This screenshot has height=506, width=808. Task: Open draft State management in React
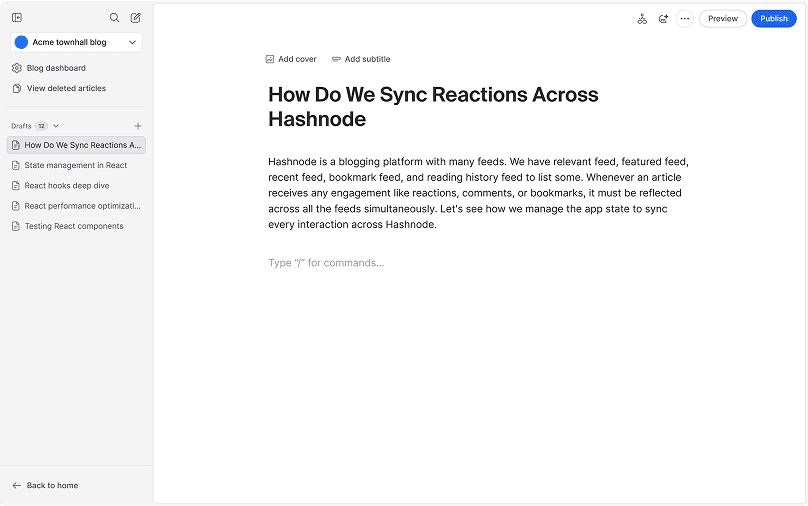click(x=76, y=165)
